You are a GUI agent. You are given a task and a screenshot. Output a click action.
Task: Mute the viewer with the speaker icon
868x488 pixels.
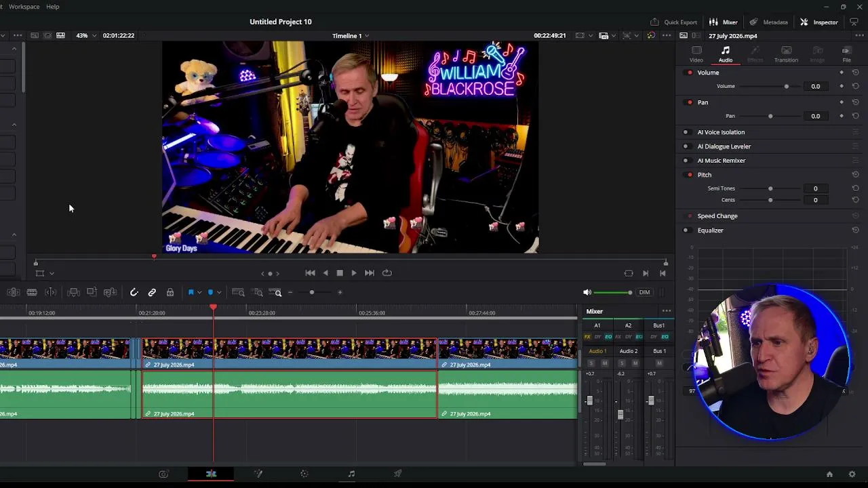tap(587, 292)
